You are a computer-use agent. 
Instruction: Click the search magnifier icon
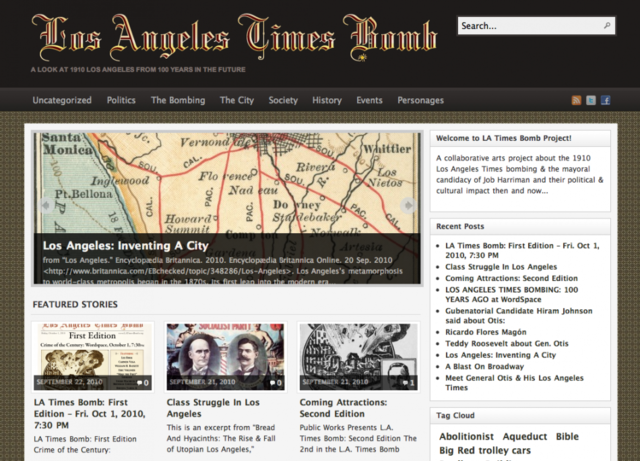[x=607, y=25]
